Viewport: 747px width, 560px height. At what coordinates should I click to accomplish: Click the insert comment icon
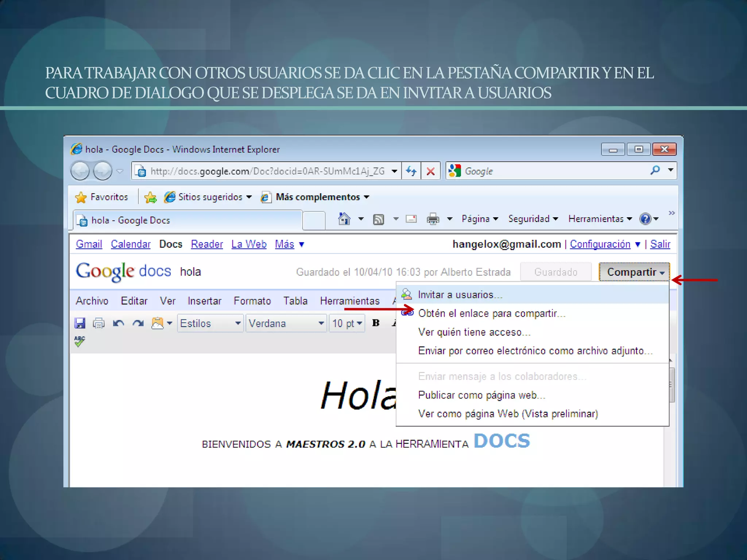158,323
